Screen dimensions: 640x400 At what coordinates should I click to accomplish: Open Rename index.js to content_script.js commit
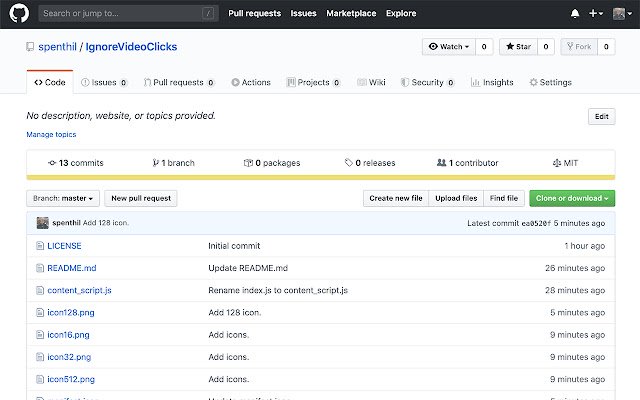coord(278,290)
